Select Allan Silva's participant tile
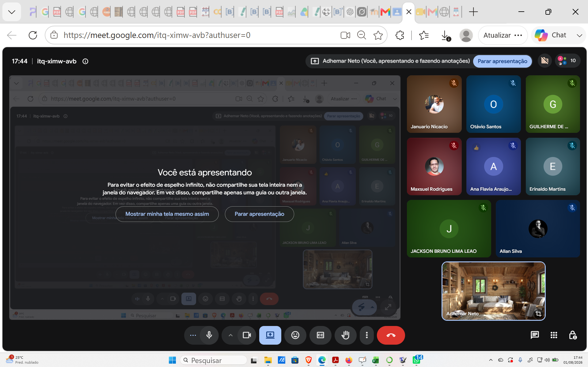The height and width of the screenshot is (367, 588). [x=538, y=229]
